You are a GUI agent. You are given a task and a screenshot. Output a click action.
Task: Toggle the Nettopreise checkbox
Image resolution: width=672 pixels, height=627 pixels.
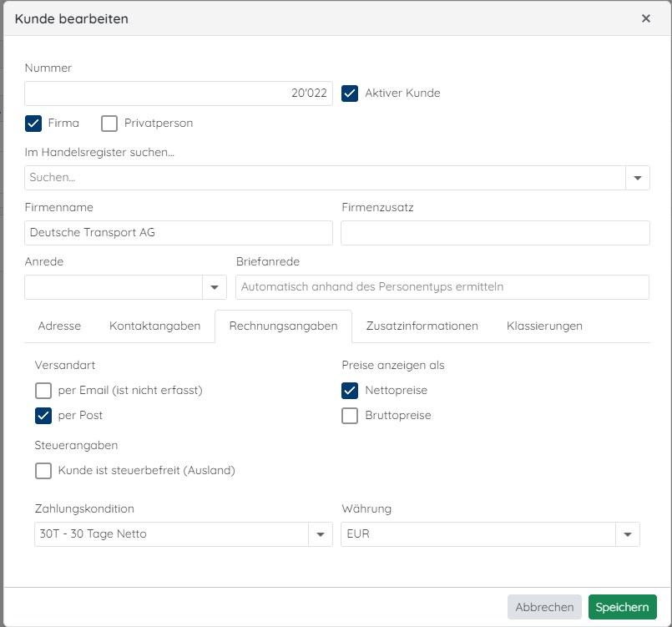(350, 391)
